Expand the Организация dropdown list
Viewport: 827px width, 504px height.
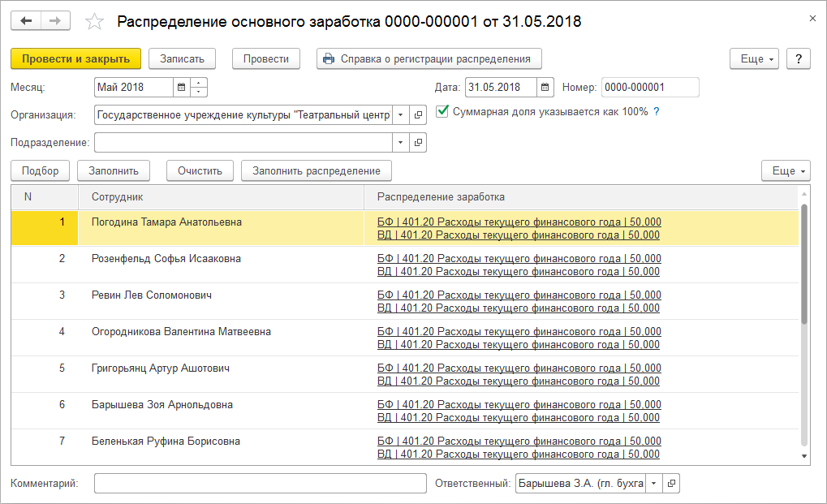click(401, 115)
